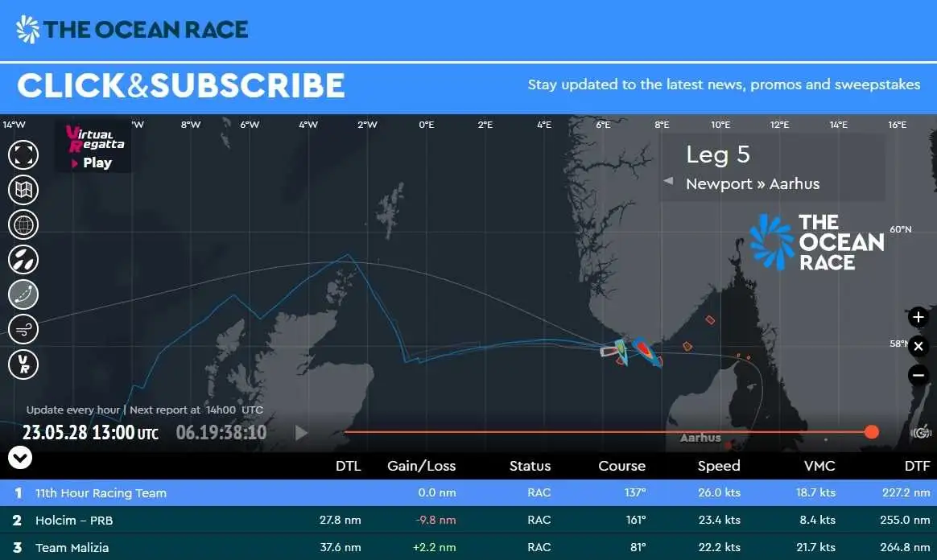The image size is (937, 560).
Task: Toggle the route track display
Action: 23,294
